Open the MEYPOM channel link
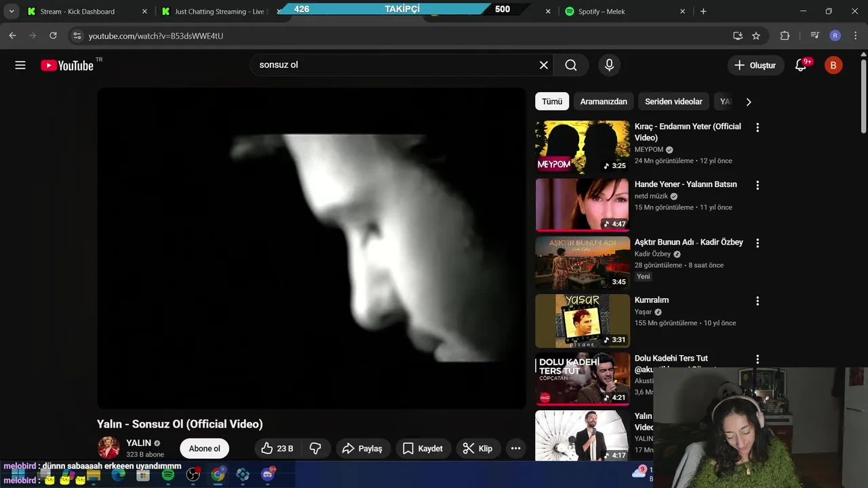Image resolution: width=868 pixels, height=488 pixels. click(x=649, y=149)
